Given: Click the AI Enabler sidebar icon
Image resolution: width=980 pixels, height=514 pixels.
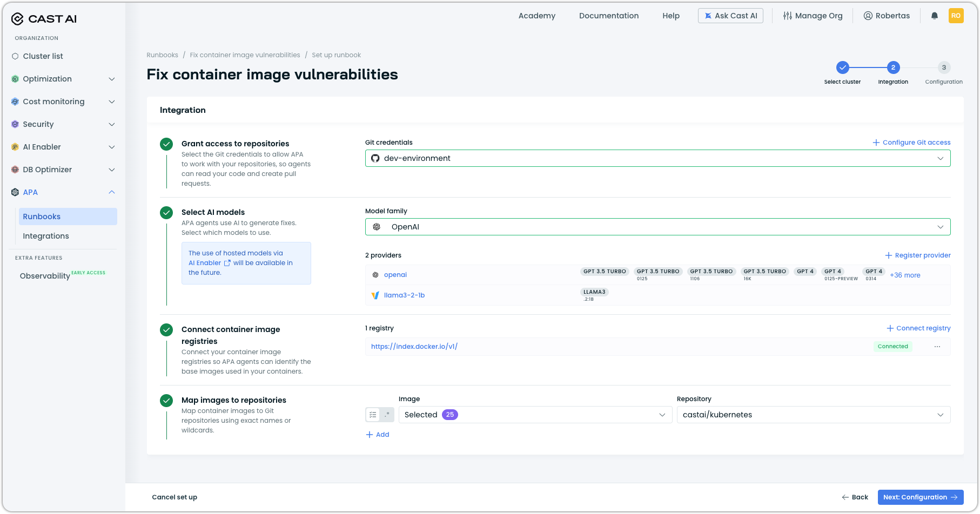Looking at the screenshot, I should tap(15, 147).
